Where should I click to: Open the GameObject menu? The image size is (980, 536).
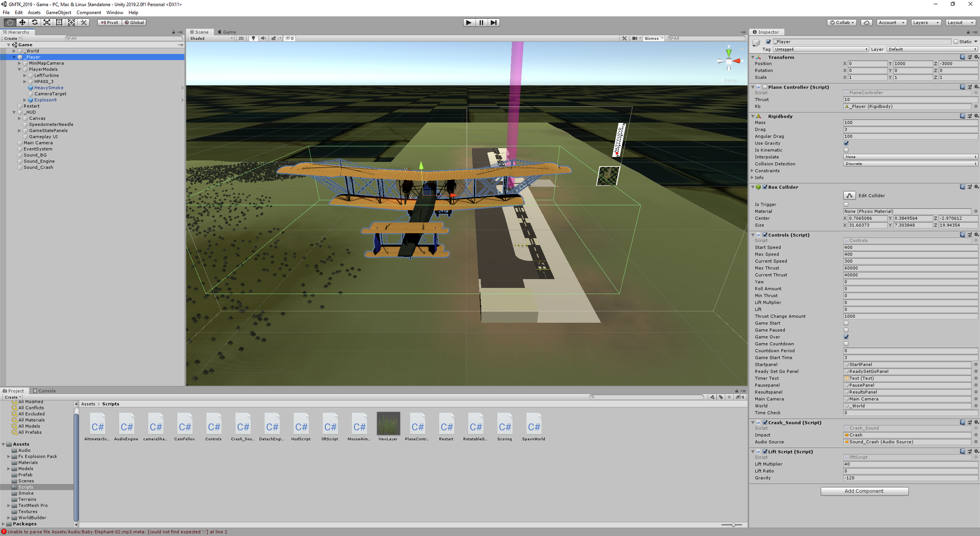coord(58,13)
